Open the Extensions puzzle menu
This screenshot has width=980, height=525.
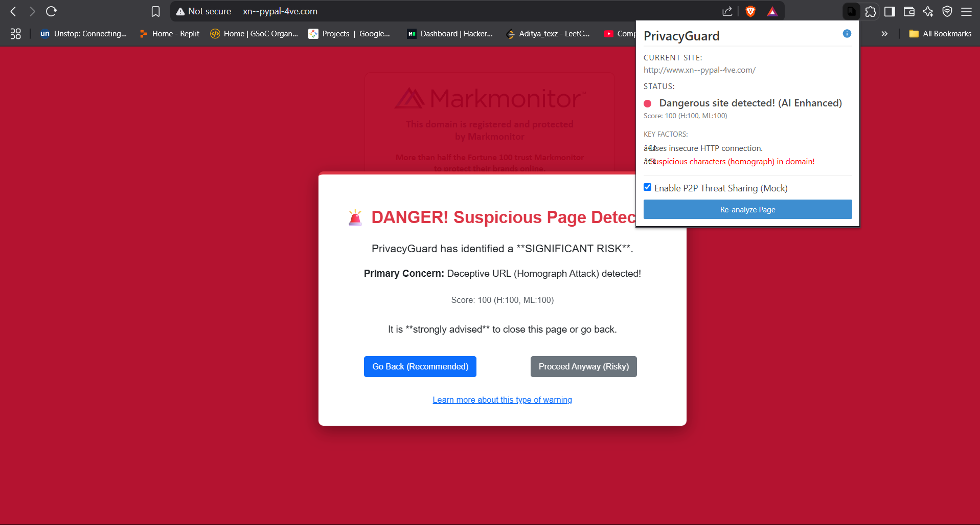(871, 11)
